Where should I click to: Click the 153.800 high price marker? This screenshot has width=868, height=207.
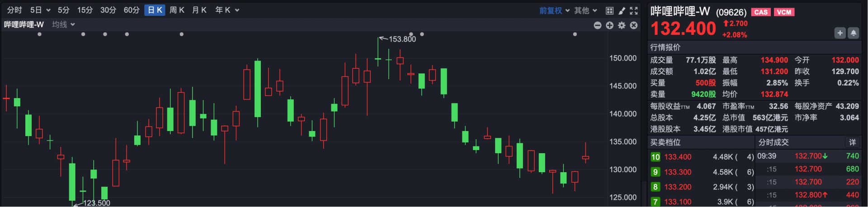(x=402, y=39)
